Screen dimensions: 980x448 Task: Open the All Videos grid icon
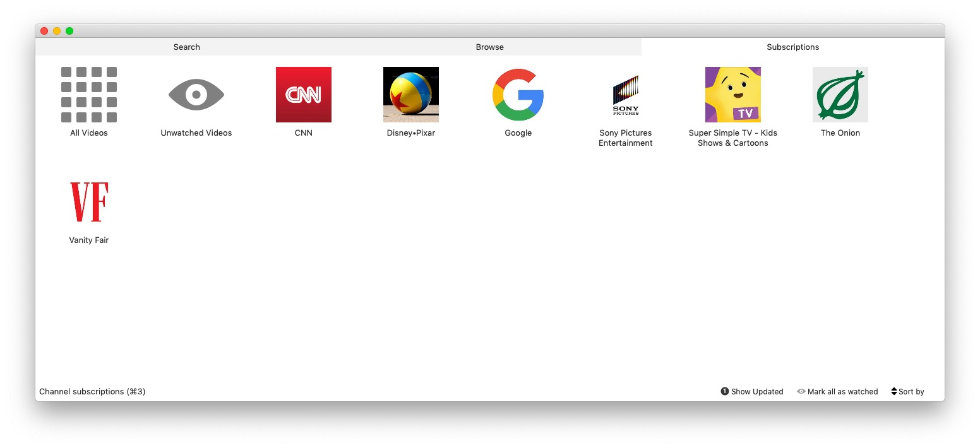pos(89,95)
